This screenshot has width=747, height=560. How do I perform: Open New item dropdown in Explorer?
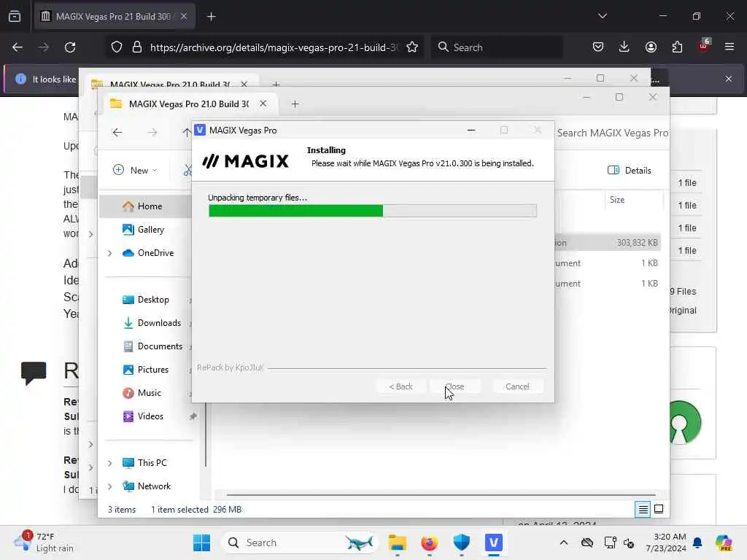135,170
